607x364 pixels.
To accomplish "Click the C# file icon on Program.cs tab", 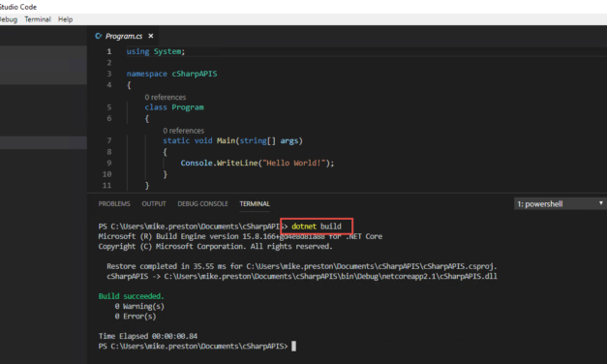I will [x=99, y=36].
